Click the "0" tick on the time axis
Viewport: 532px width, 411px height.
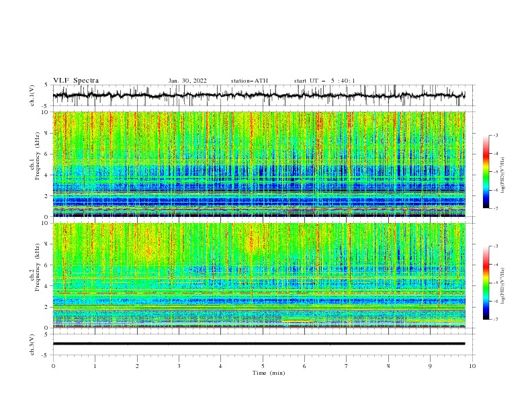[53, 366]
